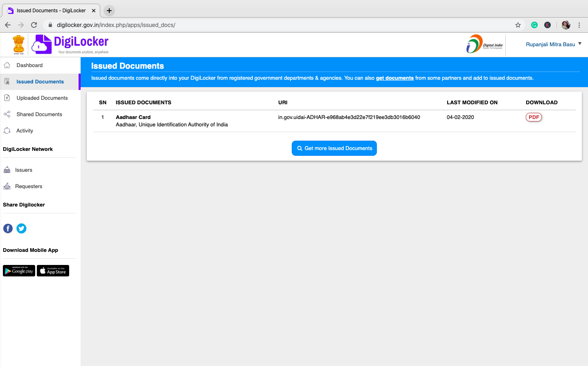Select Issued Documents in the sidebar
This screenshot has height=368, width=588.
[40, 82]
